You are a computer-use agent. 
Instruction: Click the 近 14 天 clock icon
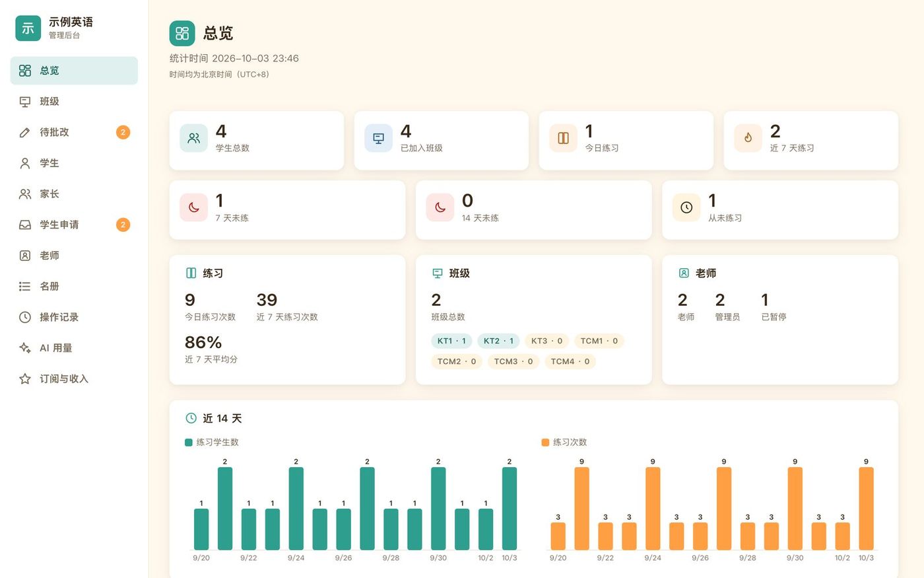pos(191,418)
